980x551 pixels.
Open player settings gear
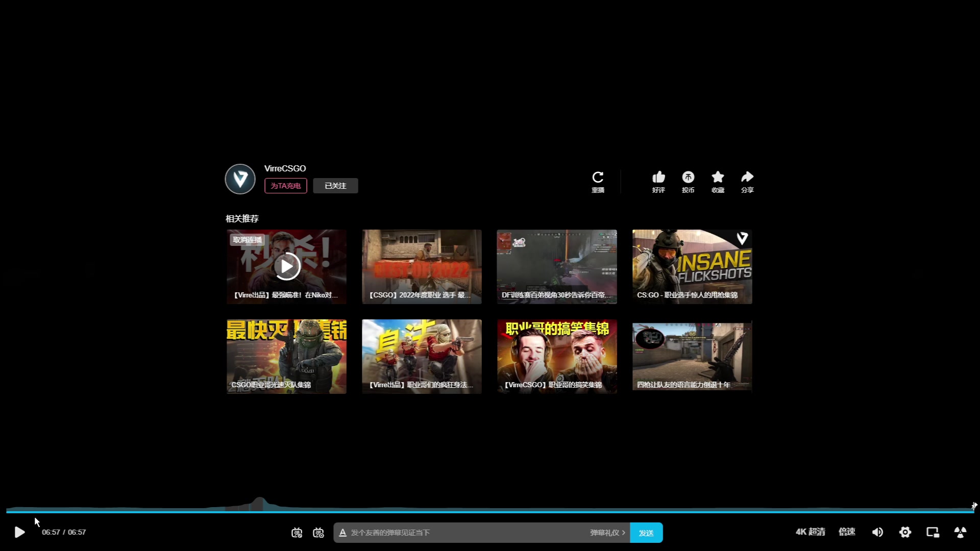coord(905,532)
